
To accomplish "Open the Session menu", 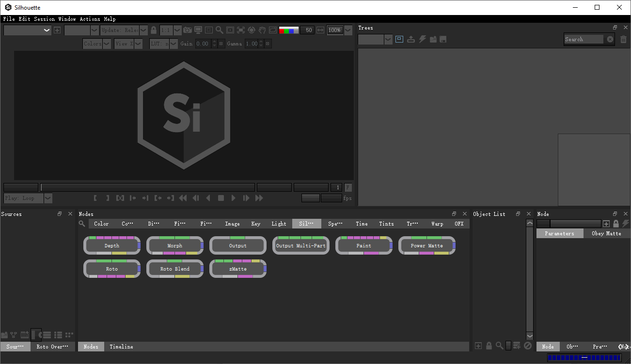I will click(x=44, y=19).
